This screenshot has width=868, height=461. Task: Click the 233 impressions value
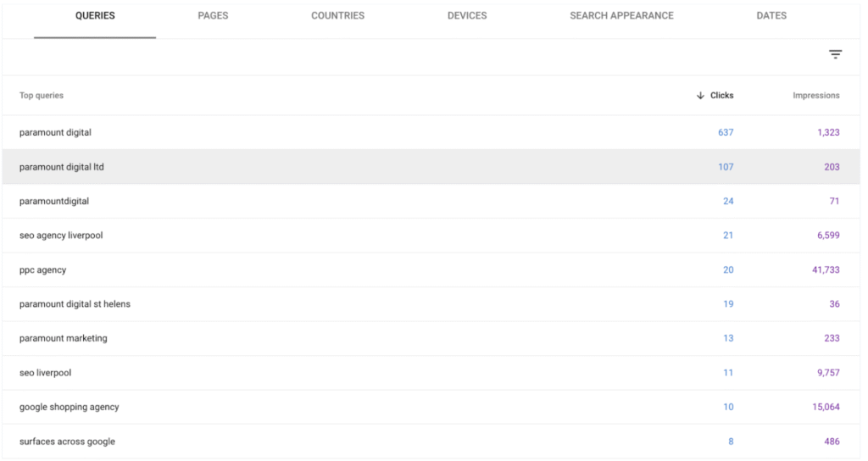pyautogui.click(x=832, y=338)
